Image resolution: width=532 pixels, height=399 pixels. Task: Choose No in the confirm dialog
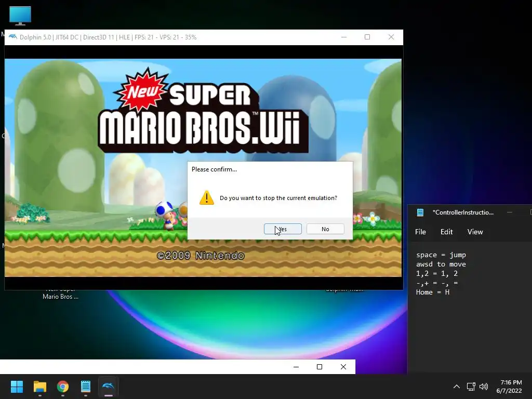point(325,229)
